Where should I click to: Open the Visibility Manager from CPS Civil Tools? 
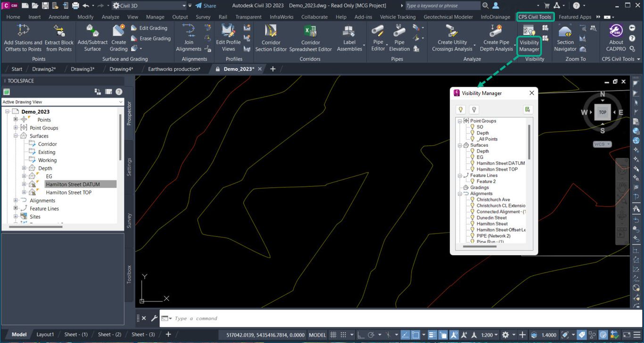[528, 39]
